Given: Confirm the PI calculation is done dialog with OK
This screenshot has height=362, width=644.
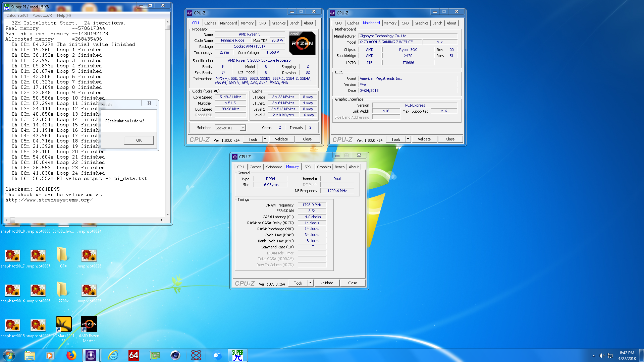Looking at the screenshot, I should (139, 140).
